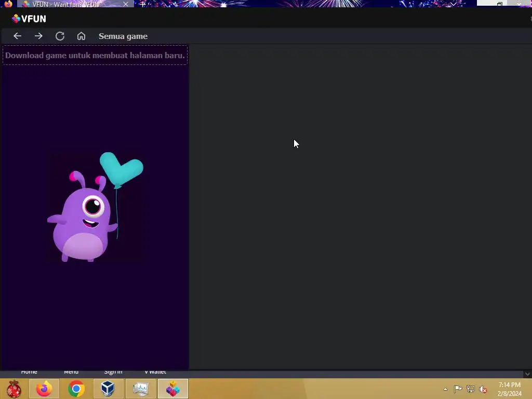Go forward with the right arrow
Screen dimensions: 532x399
coord(38,36)
